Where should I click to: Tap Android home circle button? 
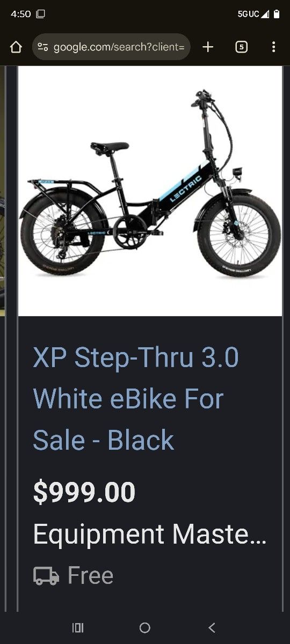144,627
